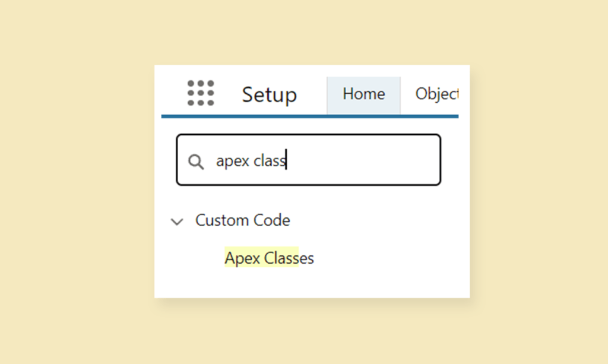Image resolution: width=608 pixels, height=364 pixels.
Task: Click the waffle menu beside Setup
Action: 201,93
